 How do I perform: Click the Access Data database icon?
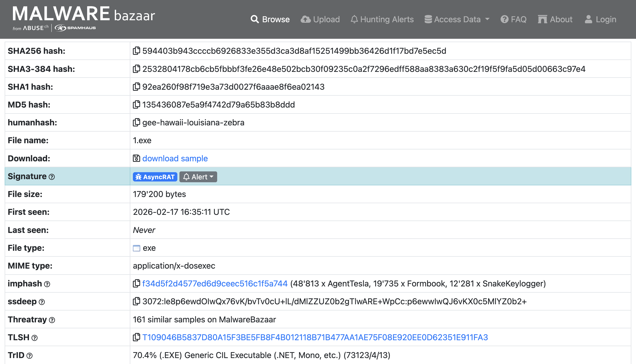pos(428,19)
